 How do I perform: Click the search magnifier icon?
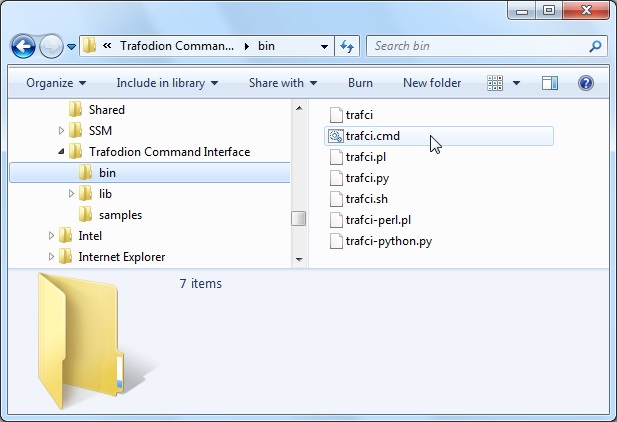pos(595,46)
